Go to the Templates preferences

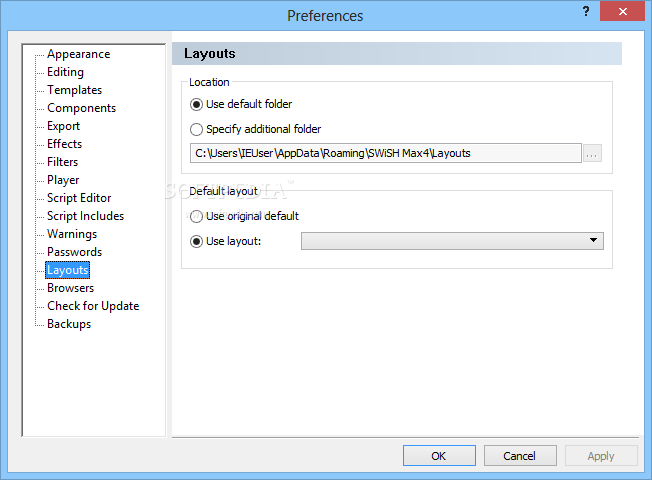pyautogui.click(x=74, y=90)
